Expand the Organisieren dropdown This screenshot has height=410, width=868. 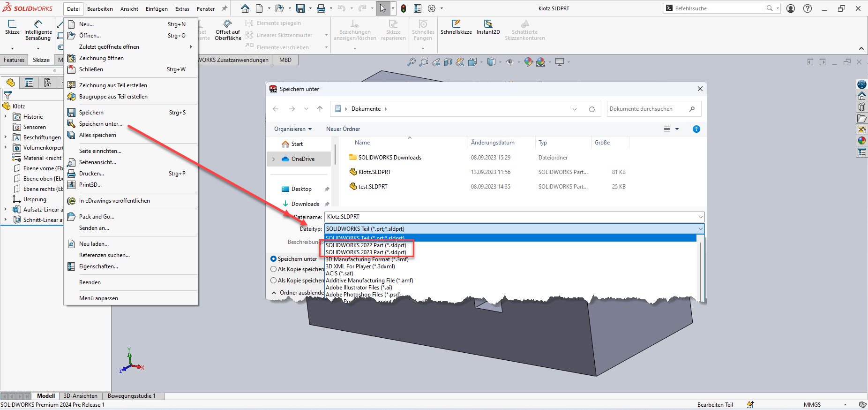tap(292, 129)
